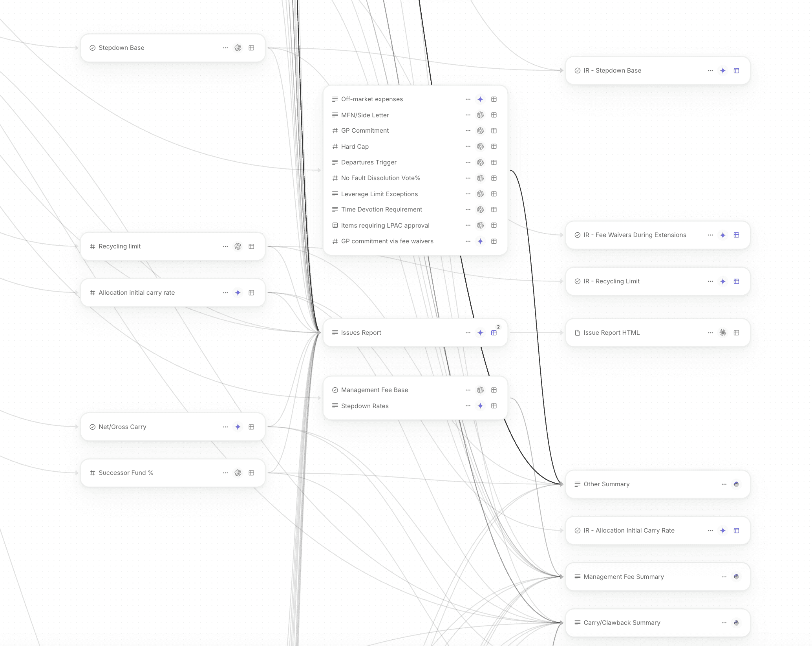Open the ellipsis menu on Off-market expenses row
This screenshot has width=812, height=646.
468,99
